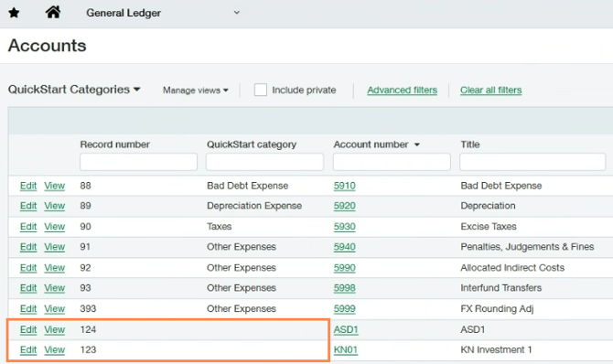Edit record 93 Interfund Transfers

(28, 288)
